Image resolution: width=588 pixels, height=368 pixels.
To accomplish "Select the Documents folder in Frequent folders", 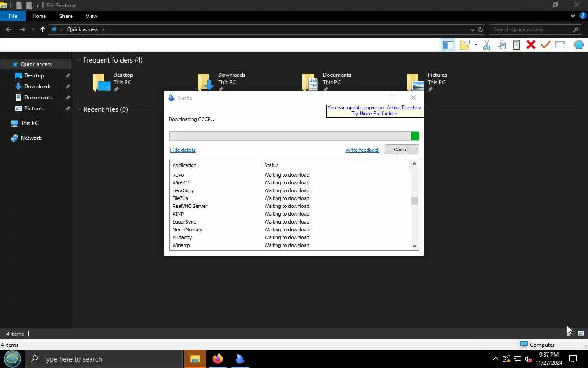I will click(327, 82).
